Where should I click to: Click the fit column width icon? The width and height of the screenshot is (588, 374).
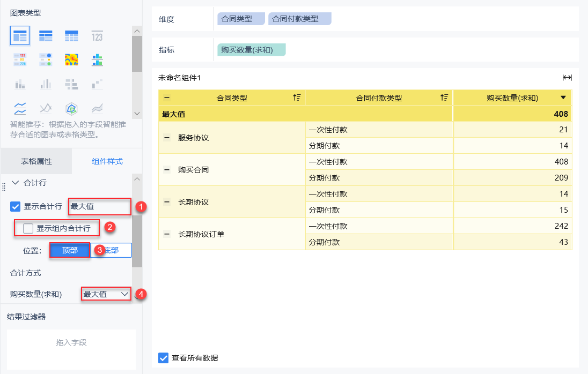567,78
